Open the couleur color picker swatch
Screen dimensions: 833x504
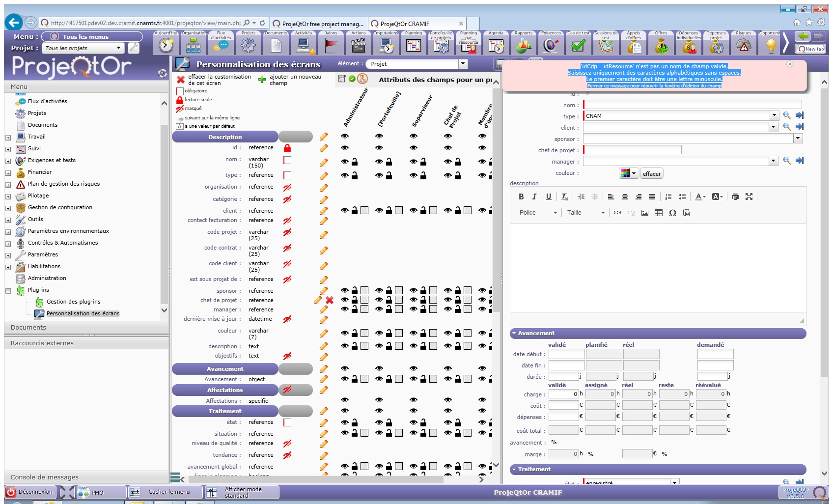(x=628, y=173)
